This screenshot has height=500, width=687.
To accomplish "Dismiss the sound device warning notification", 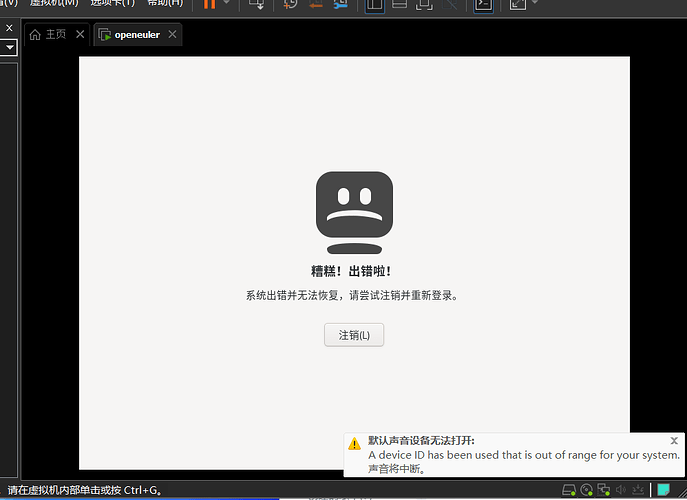I will [x=674, y=440].
